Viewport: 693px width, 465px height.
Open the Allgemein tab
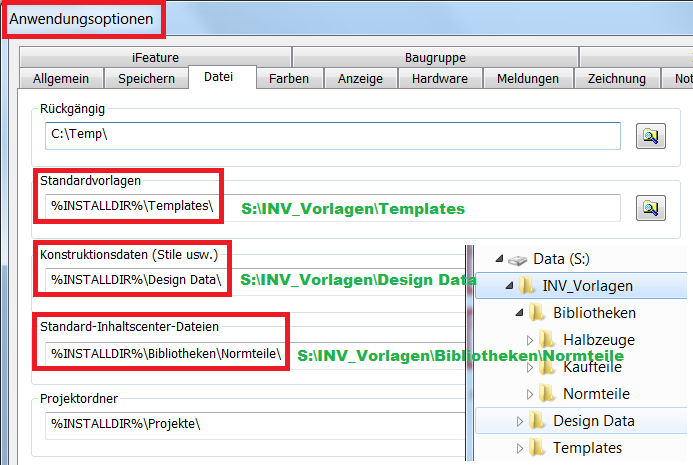tap(61, 78)
